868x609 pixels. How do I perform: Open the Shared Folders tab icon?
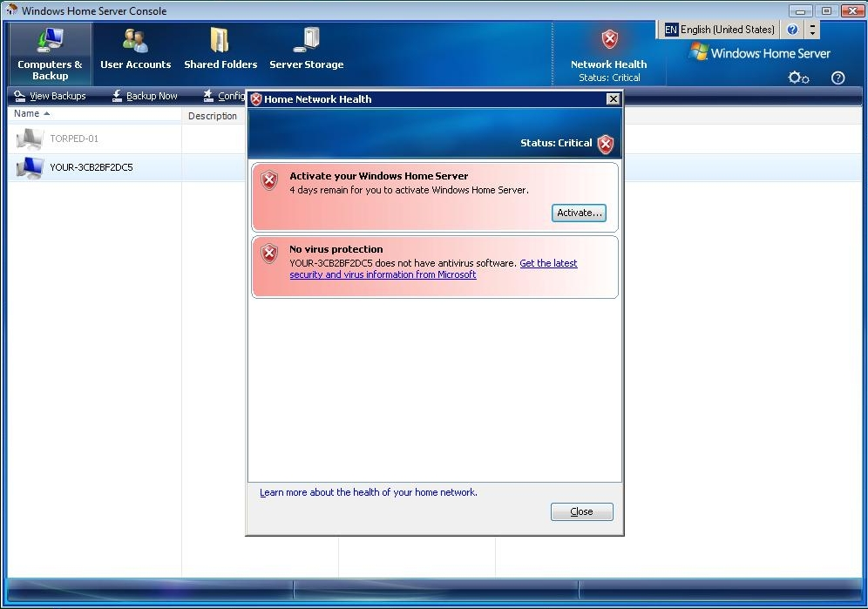220,40
